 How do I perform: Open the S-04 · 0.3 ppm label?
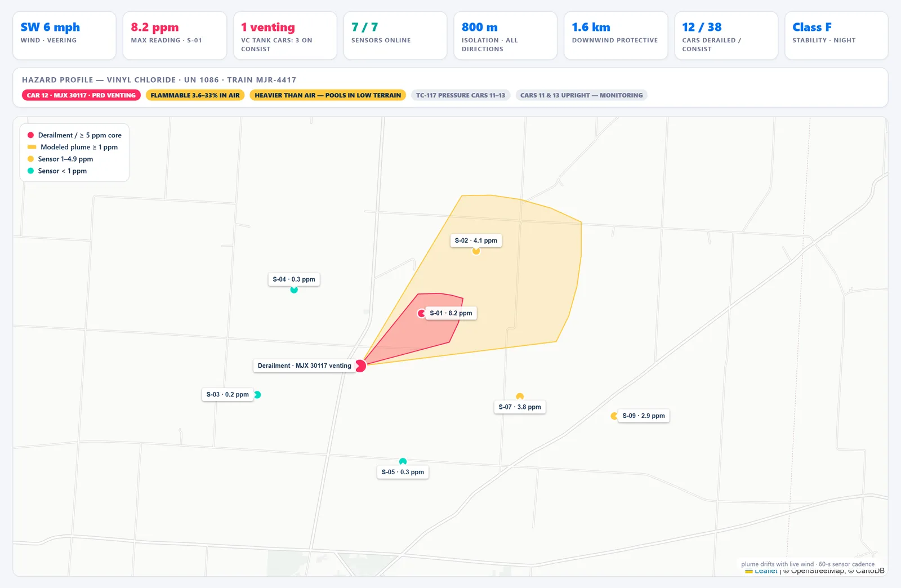coord(294,279)
